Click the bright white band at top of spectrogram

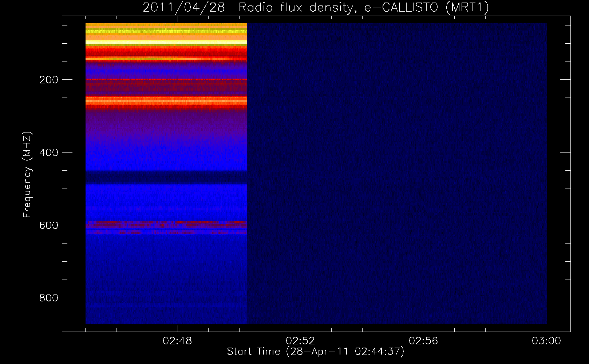pos(166,42)
